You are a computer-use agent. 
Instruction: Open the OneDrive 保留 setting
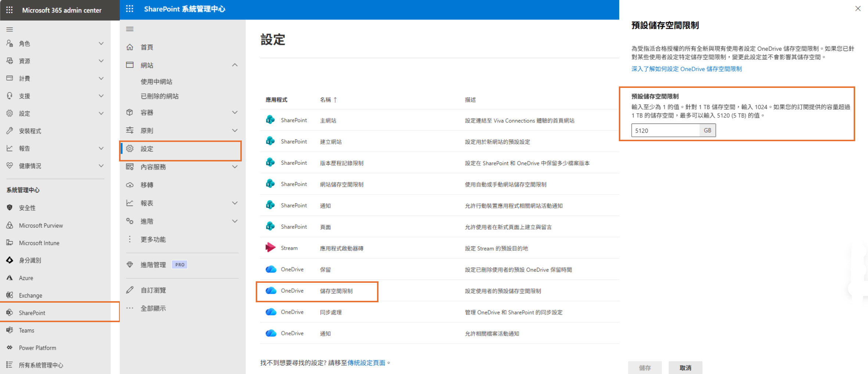click(325, 270)
